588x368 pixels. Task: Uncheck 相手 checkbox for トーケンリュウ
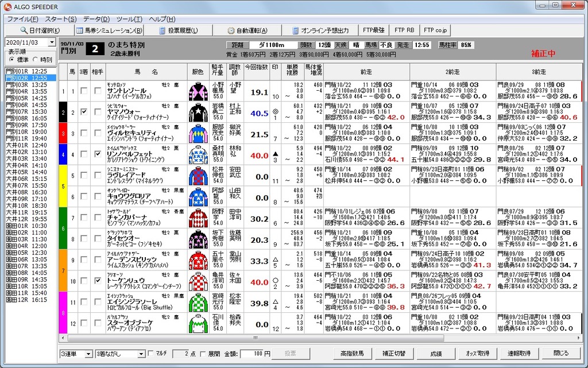pos(98,280)
